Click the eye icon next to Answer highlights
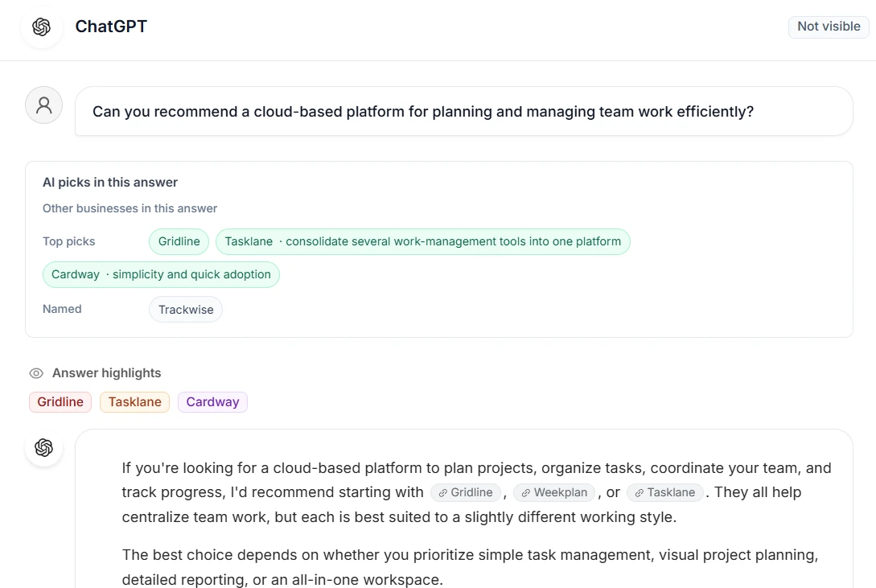 point(36,373)
